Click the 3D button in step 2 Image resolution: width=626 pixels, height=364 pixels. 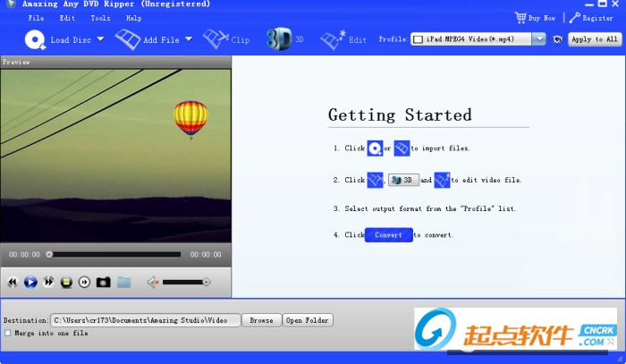(403, 180)
